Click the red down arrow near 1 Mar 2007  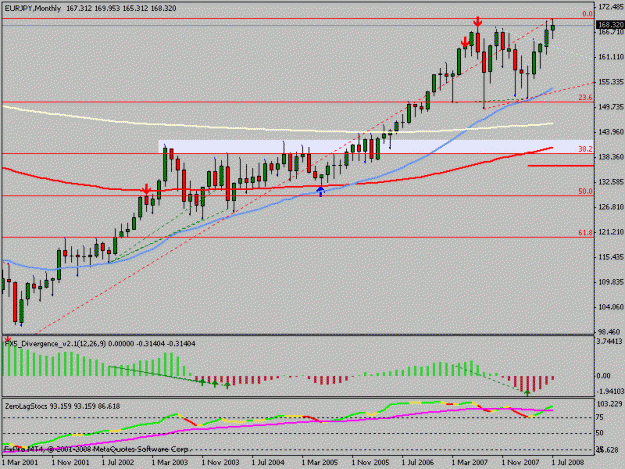465,41
